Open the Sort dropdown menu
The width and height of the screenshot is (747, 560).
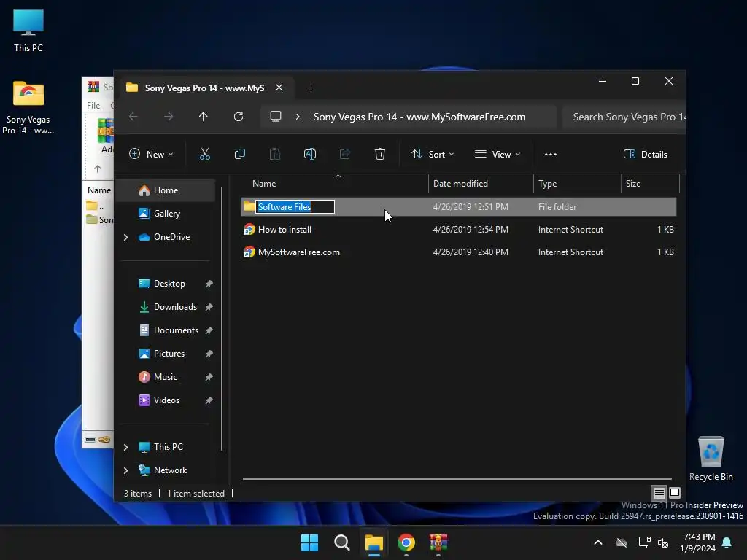(x=433, y=154)
